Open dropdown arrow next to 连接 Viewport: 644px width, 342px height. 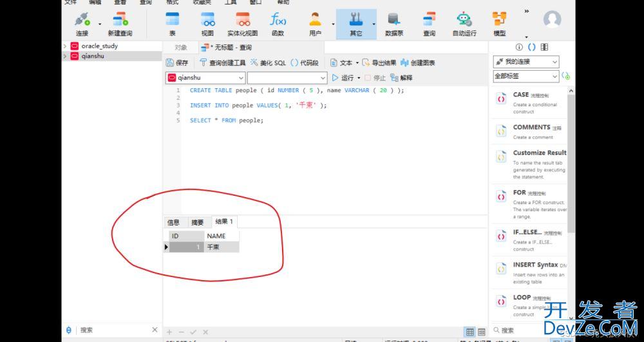(x=99, y=24)
